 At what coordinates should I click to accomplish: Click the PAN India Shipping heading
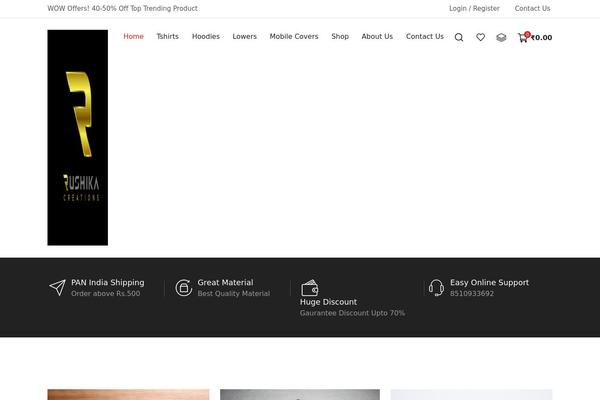point(108,282)
